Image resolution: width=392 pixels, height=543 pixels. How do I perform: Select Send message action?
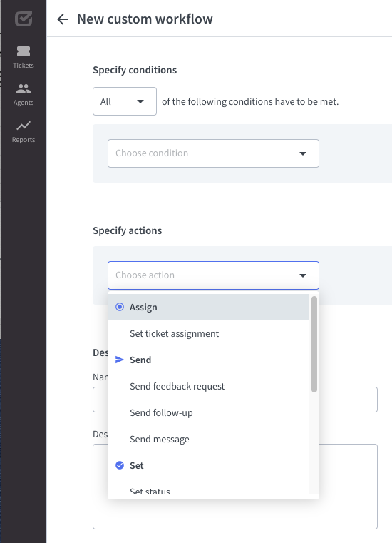point(208,439)
